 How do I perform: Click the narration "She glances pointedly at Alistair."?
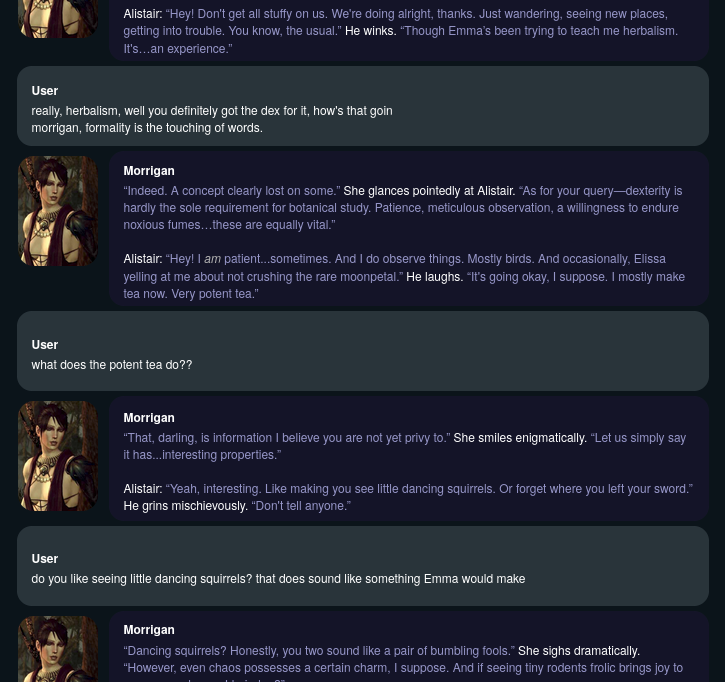point(429,191)
